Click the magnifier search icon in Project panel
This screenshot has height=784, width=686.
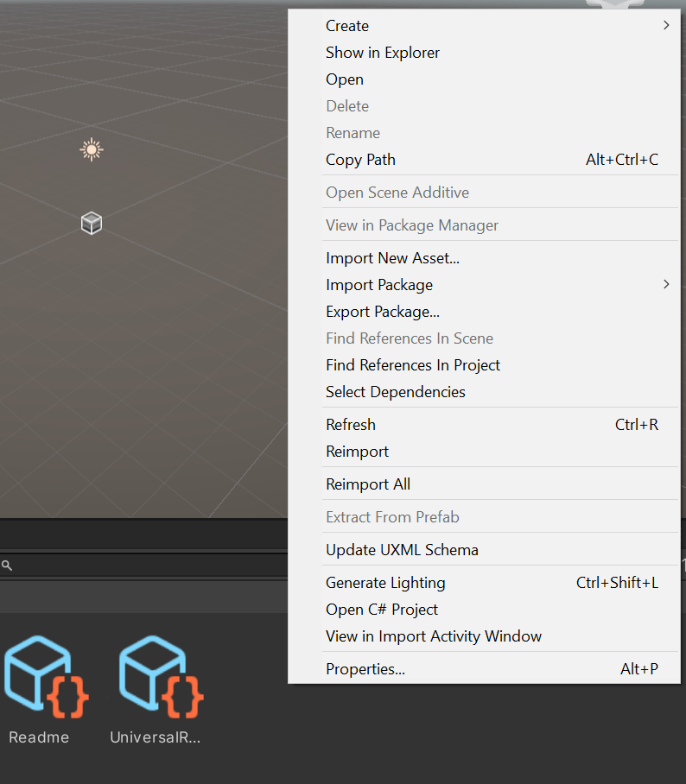point(7,566)
